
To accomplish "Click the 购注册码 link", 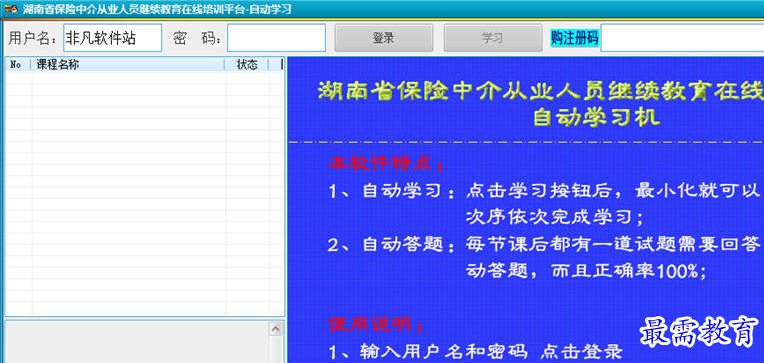I will click(x=574, y=38).
